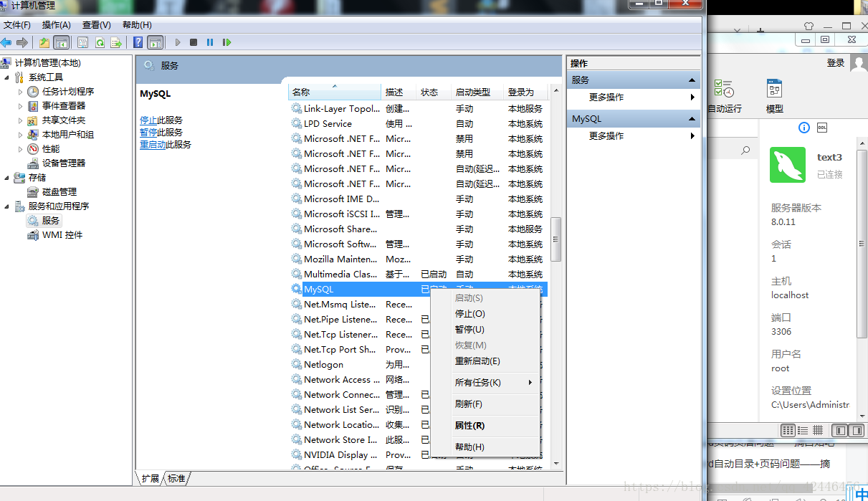Expand the 性能 tree node
Image resolution: width=868 pixels, height=501 pixels.
(21, 148)
